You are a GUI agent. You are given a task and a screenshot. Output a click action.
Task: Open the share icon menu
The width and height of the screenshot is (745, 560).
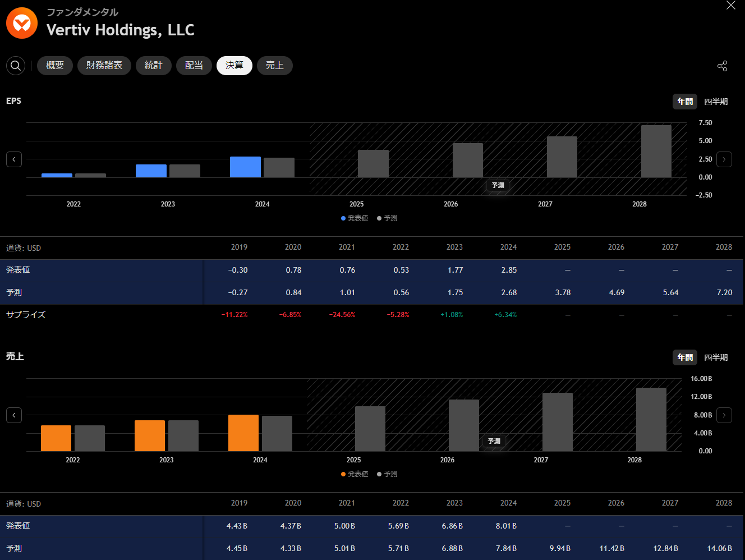722,66
